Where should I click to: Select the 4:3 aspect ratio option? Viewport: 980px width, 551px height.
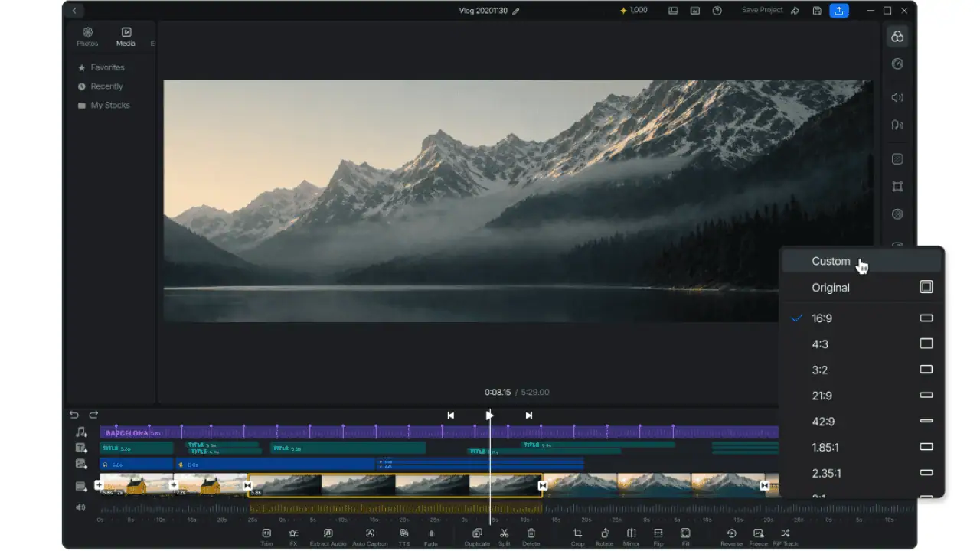(862, 344)
